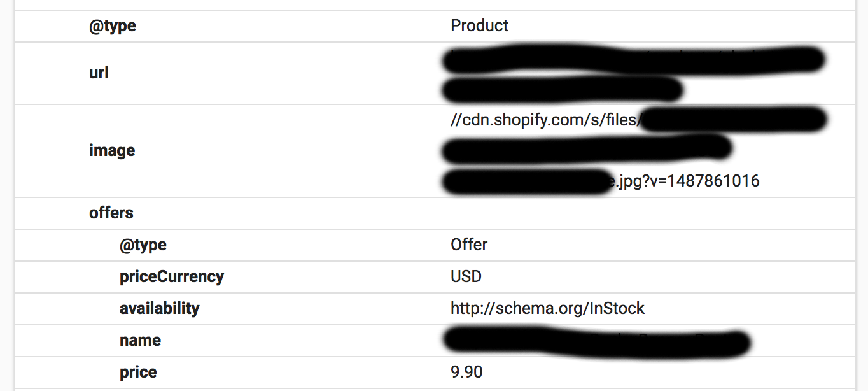Click the @type label beside Product
The height and width of the screenshot is (391, 868).
[x=113, y=26]
